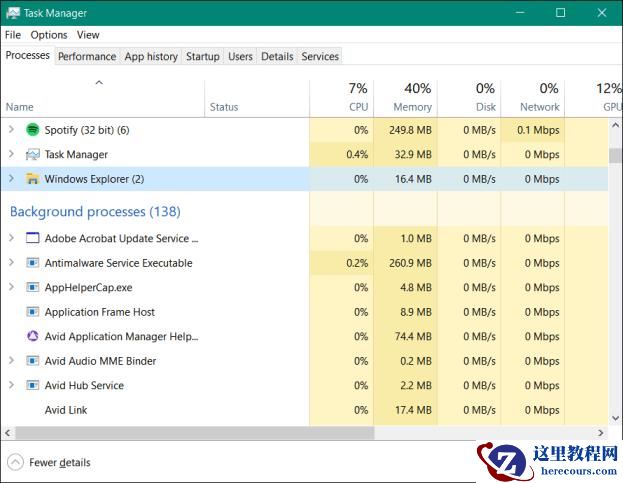
Task: Click the scroll right arrow
Action: pos(600,433)
